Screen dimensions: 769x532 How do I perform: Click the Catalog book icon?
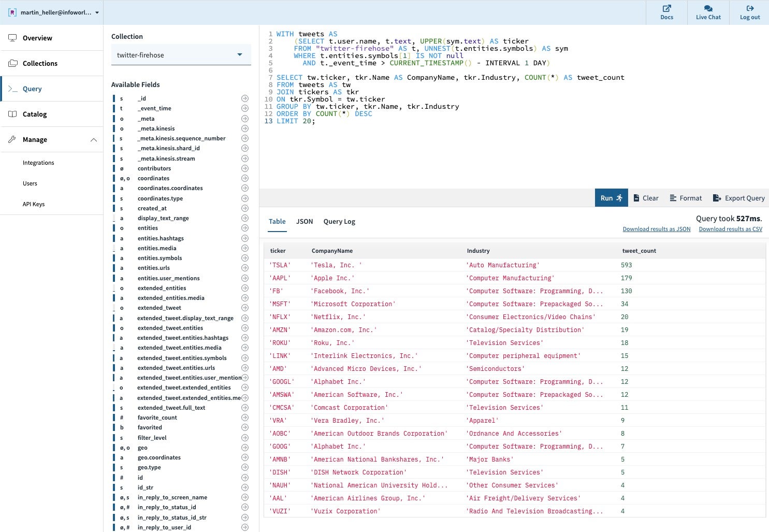point(12,114)
